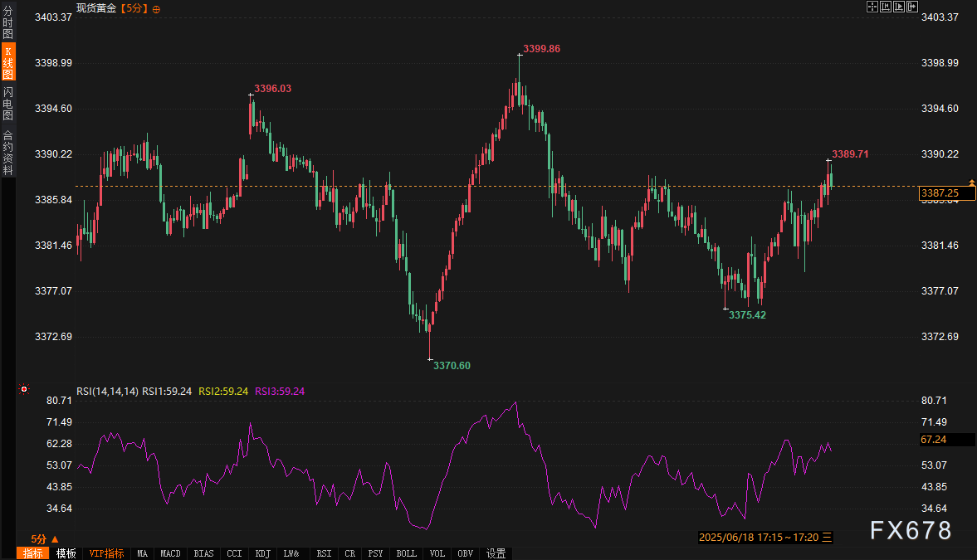Expand the 5分 timeframe selector
Viewport: 977px width, 560px height.
[x=45, y=538]
